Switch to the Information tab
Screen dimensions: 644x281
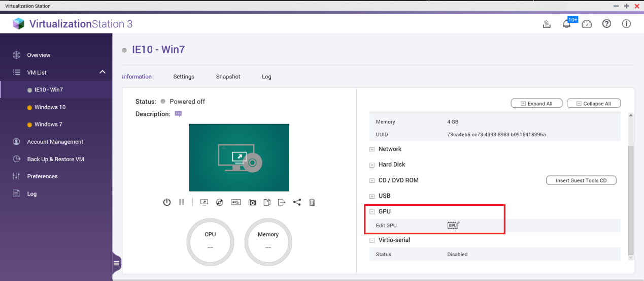pyautogui.click(x=137, y=77)
